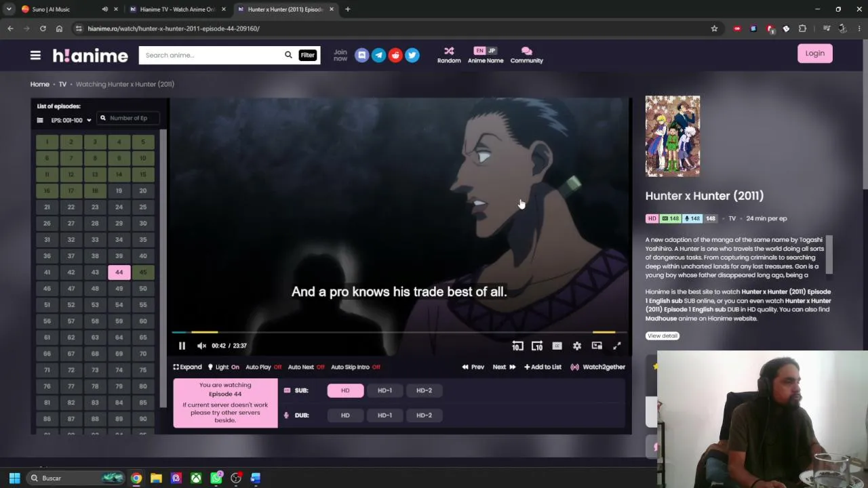Open the Windows Start menu
This screenshot has height=488, width=868.
14,478
